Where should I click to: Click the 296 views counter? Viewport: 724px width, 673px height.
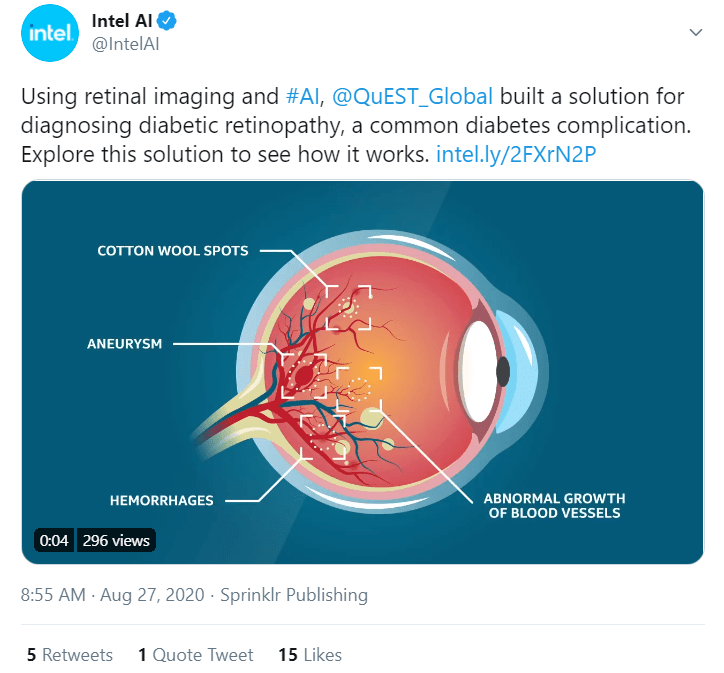[116, 541]
